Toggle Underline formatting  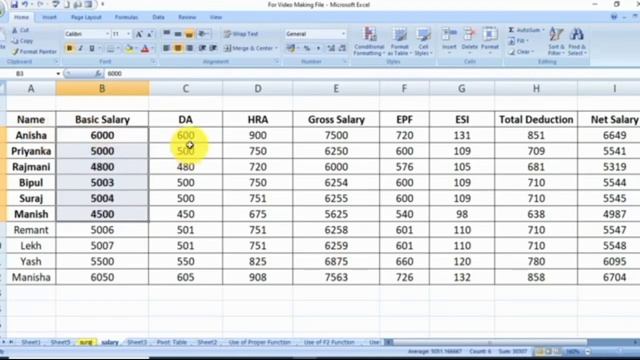(92, 49)
